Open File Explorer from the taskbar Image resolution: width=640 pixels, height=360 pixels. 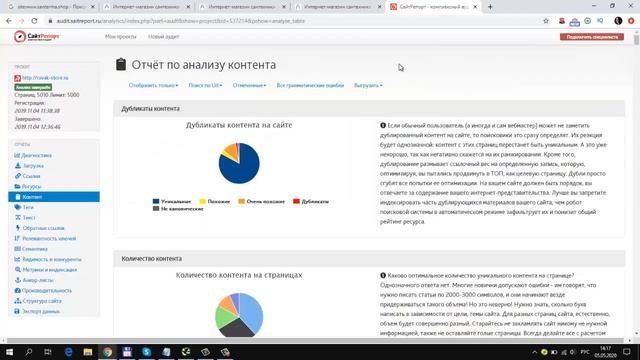click(88, 352)
